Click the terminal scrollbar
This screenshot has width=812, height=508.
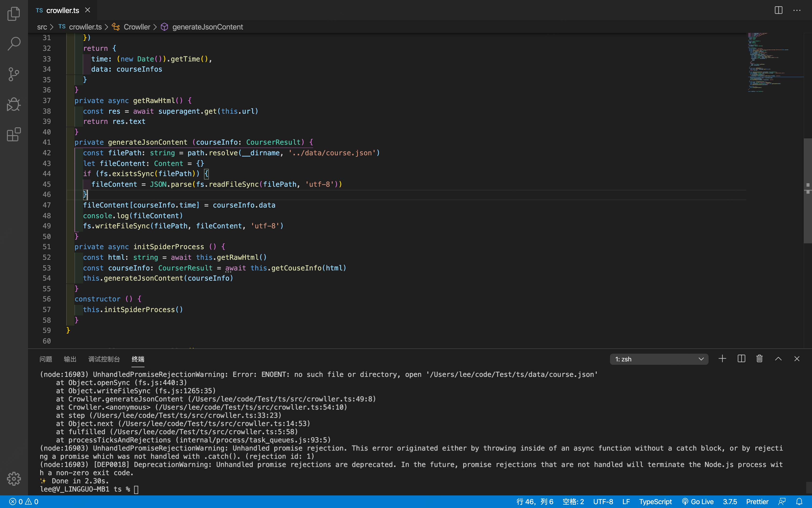[x=809, y=487]
